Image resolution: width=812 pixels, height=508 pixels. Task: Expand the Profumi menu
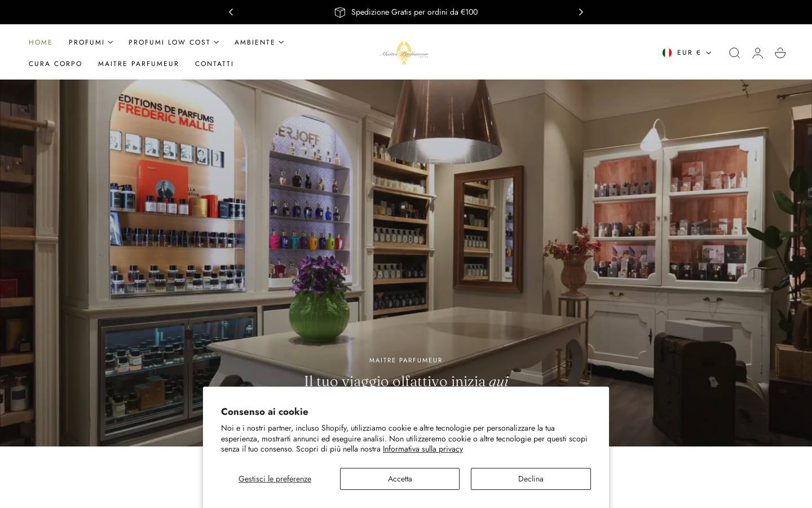point(91,42)
